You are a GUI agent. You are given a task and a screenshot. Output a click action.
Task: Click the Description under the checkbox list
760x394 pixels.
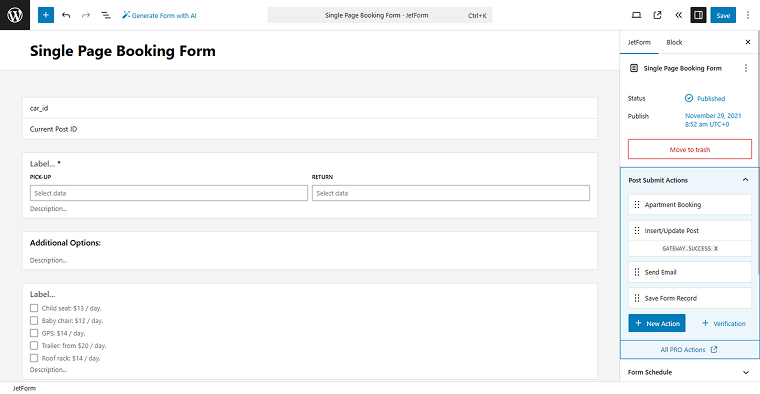(48, 370)
